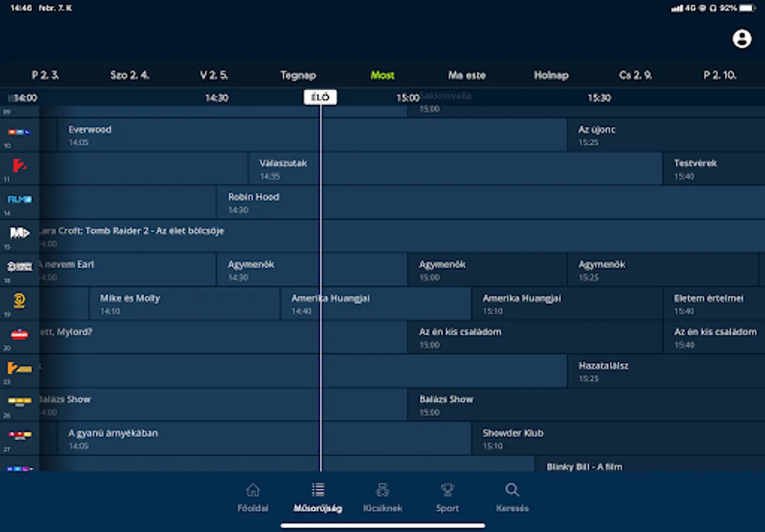765x532 pixels.
Task: Open the A nevem Earl program
Action: pos(127,270)
